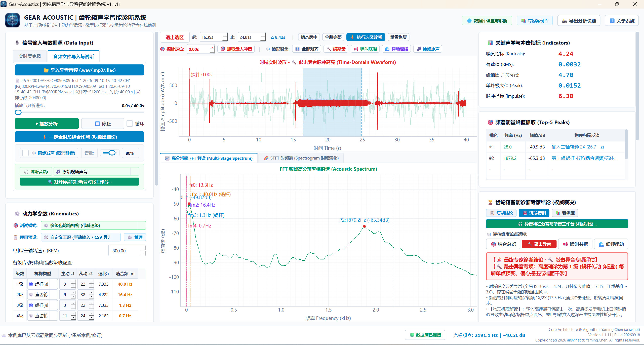Click the volume 音量 slider
Viewport: 644px width, 345px height.
coord(109,153)
